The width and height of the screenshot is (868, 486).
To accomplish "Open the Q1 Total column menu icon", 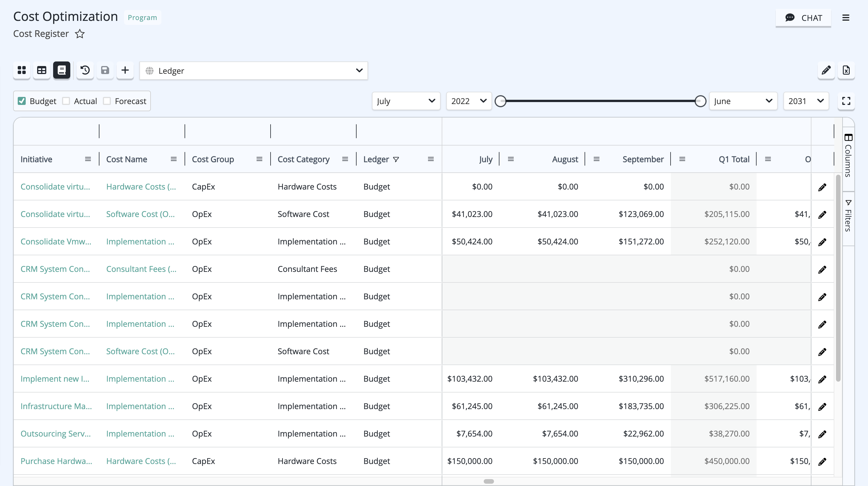I will pyautogui.click(x=768, y=159).
